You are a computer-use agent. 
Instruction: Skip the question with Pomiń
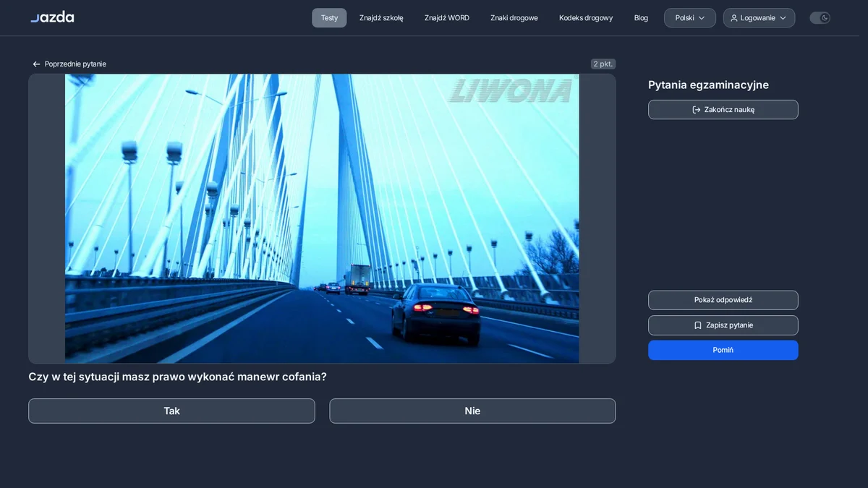coord(723,350)
